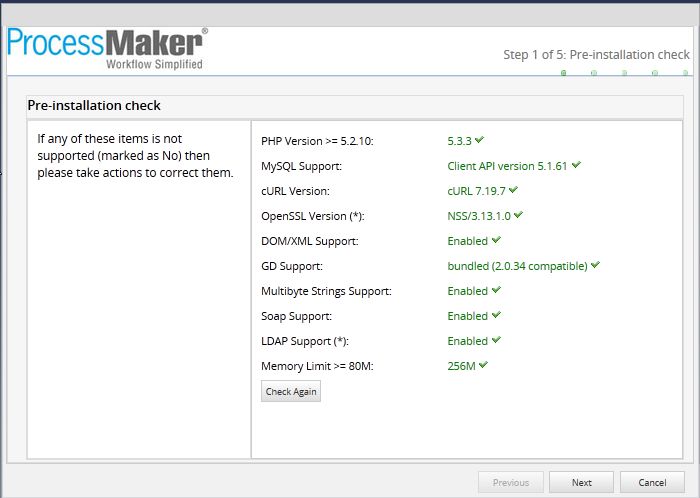Viewport: 700px width, 498px height.
Task: Click Enabled value for DOM/XML Support
Action: 467,241
